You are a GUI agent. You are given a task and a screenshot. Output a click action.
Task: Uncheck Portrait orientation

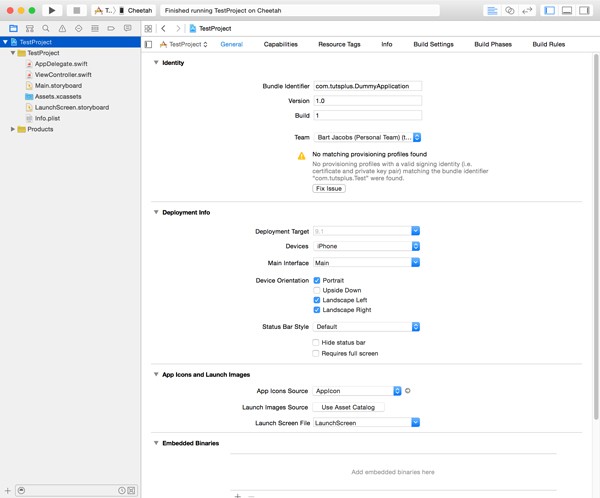(x=317, y=281)
